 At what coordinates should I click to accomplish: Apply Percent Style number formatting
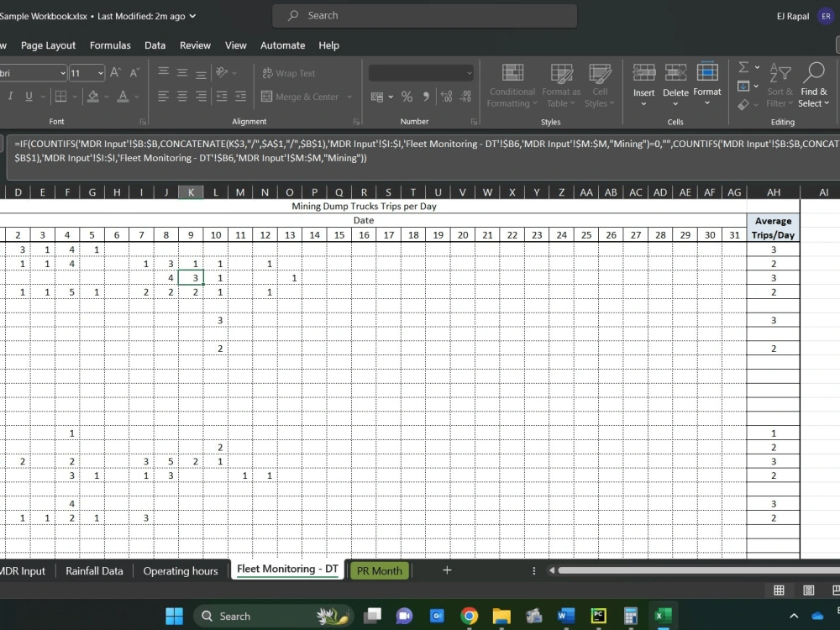tap(407, 96)
